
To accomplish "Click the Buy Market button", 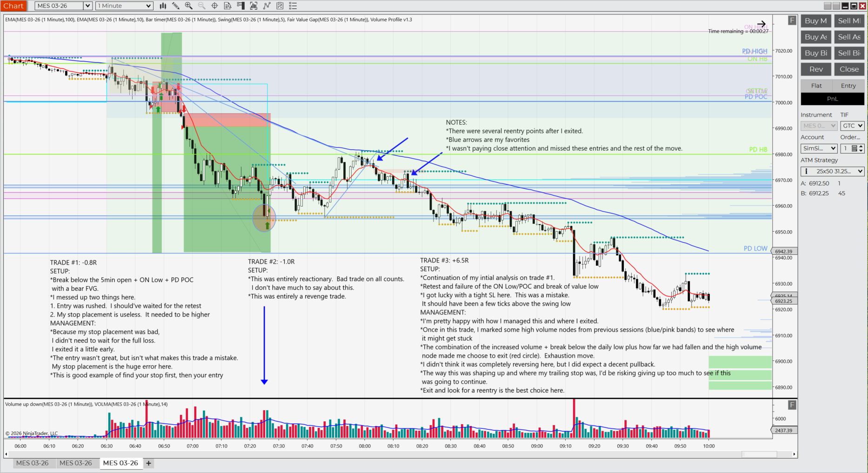I will click(x=816, y=21).
